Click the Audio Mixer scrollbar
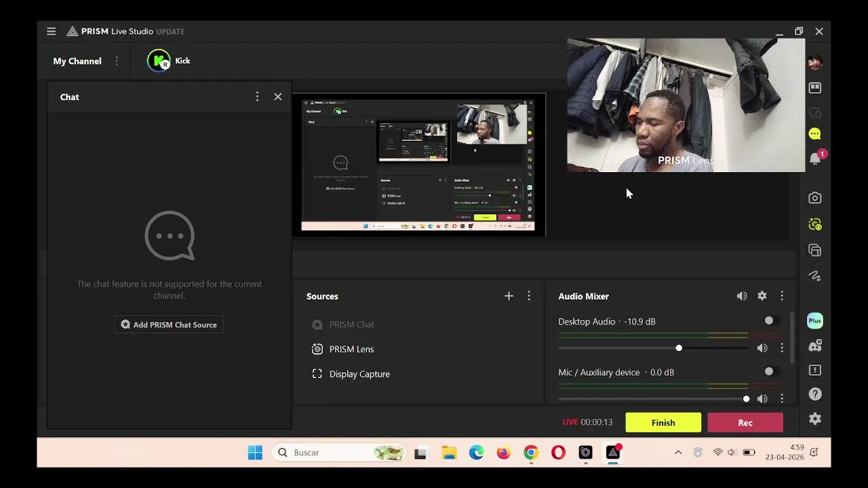868x488 pixels. point(791,339)
